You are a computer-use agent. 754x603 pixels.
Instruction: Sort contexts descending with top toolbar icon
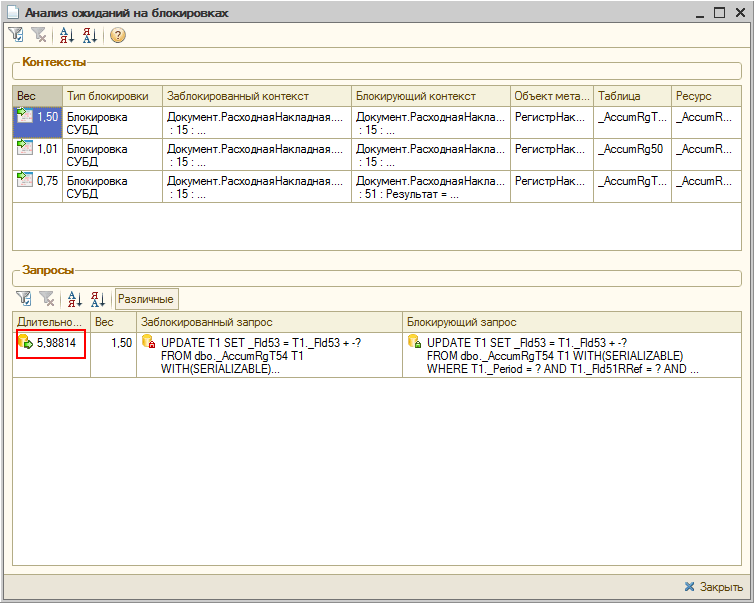tap(89, 35)
